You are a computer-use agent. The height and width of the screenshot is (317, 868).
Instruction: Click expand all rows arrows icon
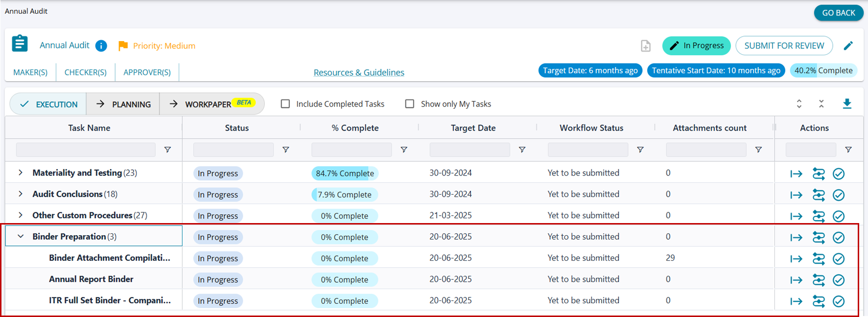pyautogui.click(x=799, y=104)
